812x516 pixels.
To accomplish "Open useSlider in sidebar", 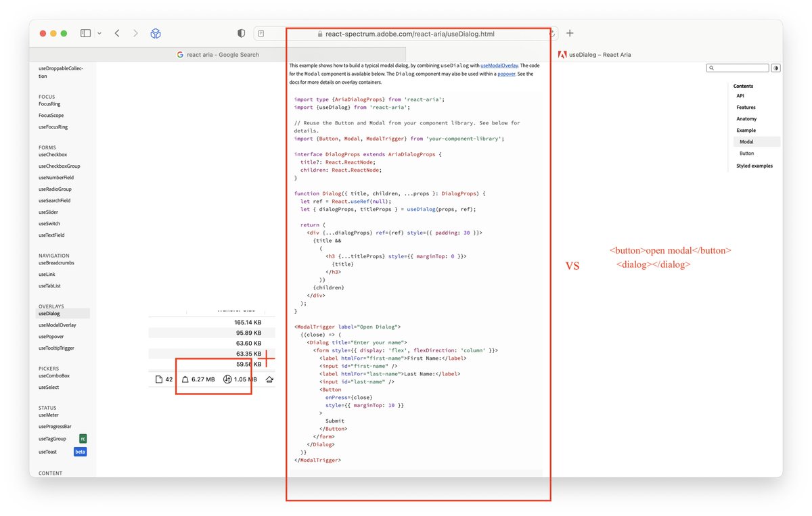I will tap(49, 212).
